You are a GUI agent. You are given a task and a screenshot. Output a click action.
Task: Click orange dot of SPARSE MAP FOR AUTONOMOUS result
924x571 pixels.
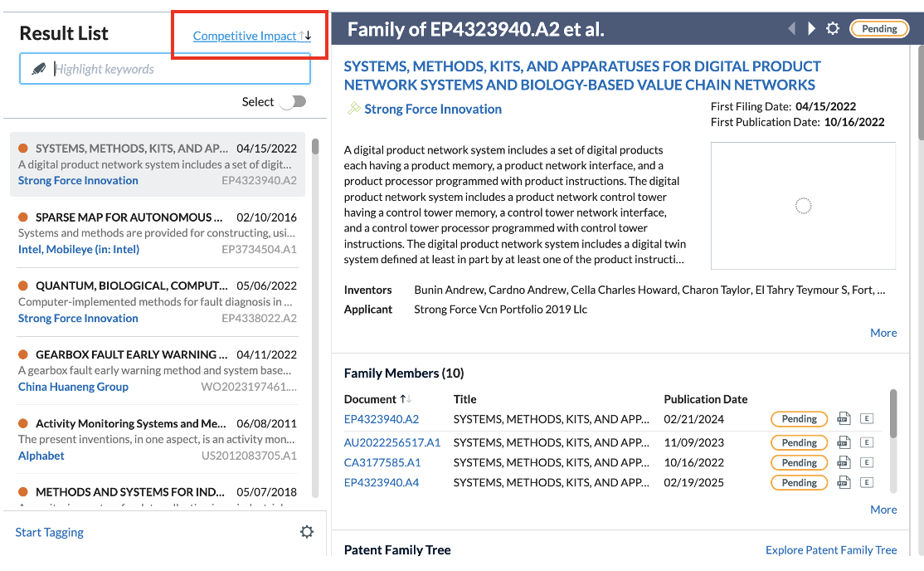23,217
